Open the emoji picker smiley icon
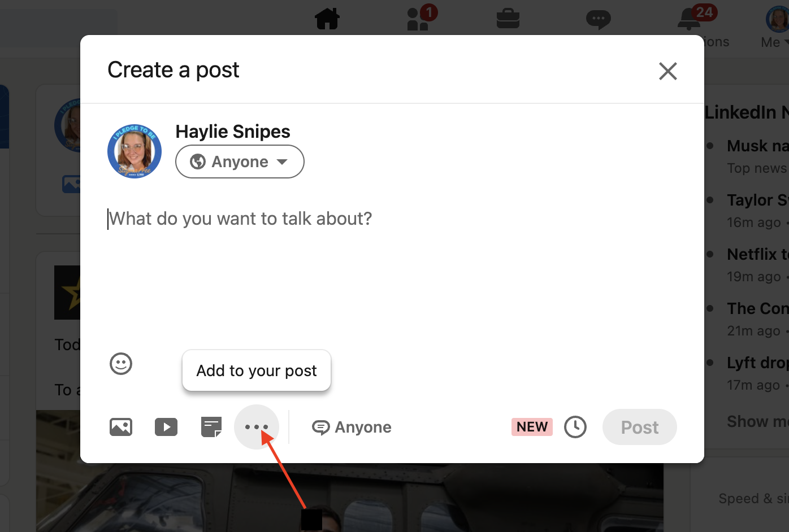The height and width of the screenshot is (532, 789). (121, 364)
